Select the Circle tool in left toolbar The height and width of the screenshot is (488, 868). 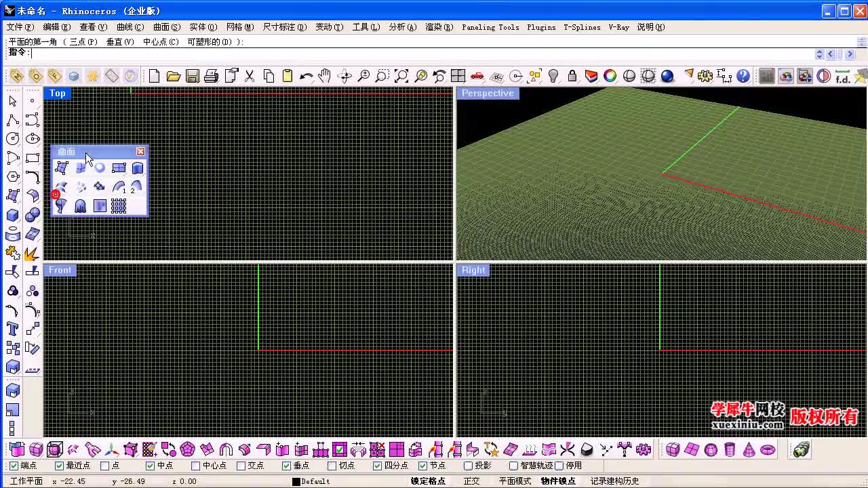(13, 139)
